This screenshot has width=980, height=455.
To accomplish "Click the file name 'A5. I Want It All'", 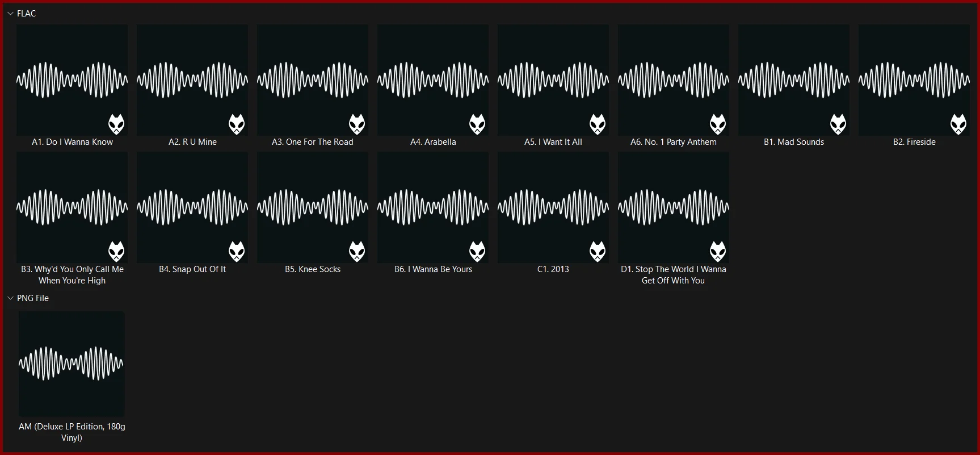I will coord(553,142).
